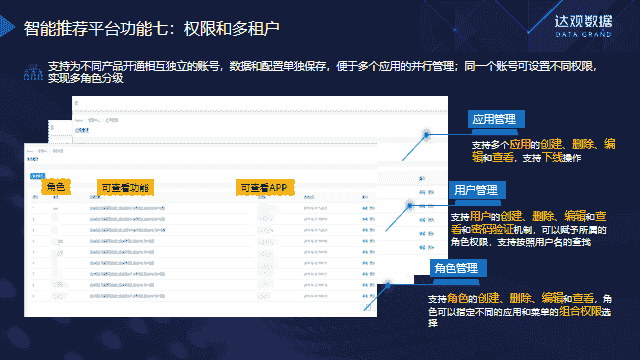The height and width of the screenshot is (360, 640).
Task: Click the pagination control below the role table
Action: pyautogui.click(x=367, y=307)
